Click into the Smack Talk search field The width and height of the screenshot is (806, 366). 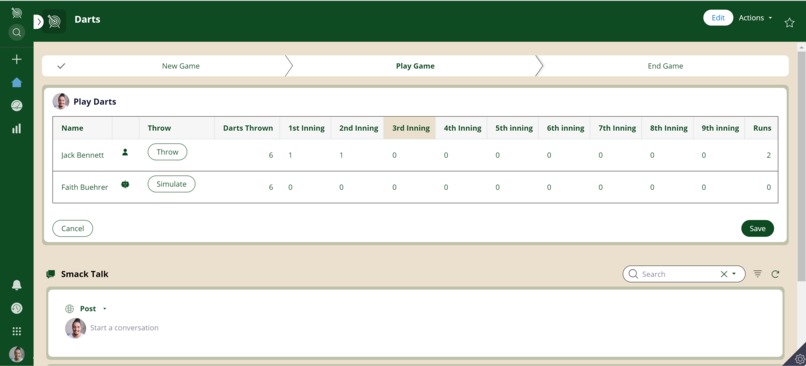pyautogui.click(x=679, y=274)
